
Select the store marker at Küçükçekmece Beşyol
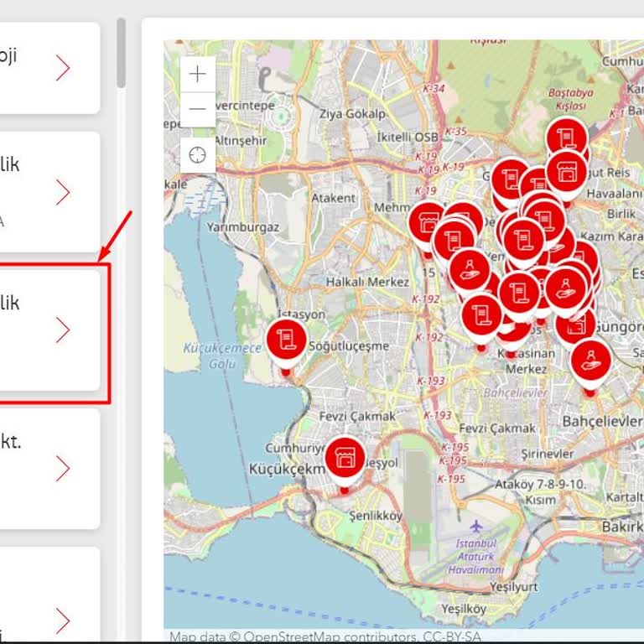click(x=345, y=457)
